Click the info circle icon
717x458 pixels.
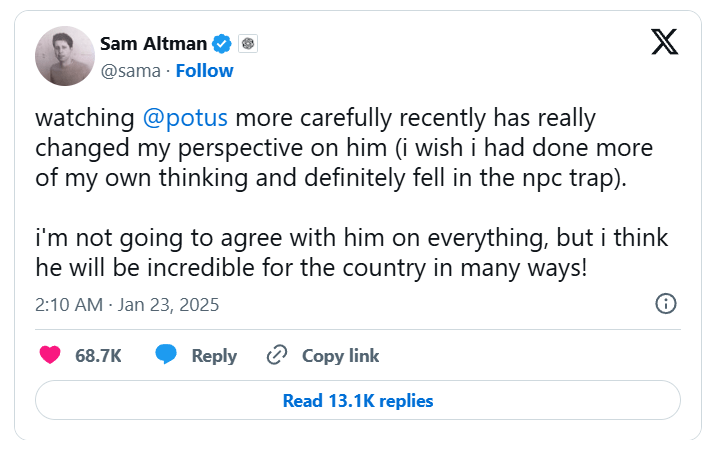tap(666, 304)
